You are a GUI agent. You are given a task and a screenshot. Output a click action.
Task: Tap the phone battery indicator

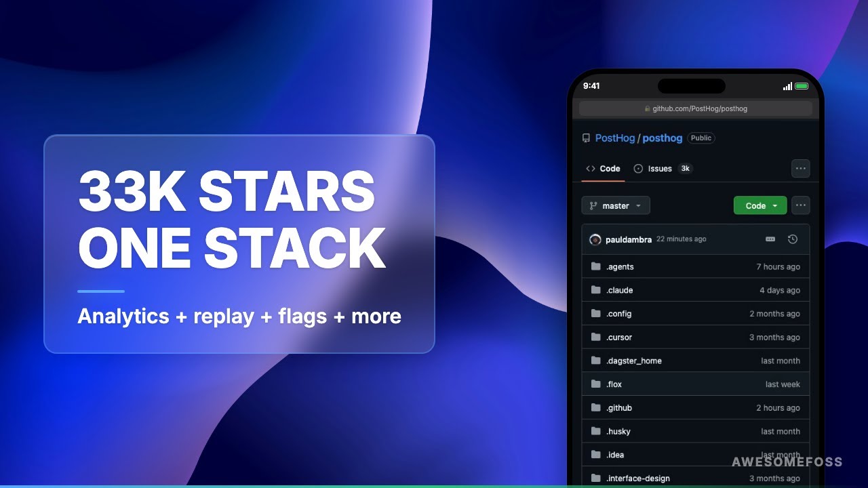[x=802, y=86]
